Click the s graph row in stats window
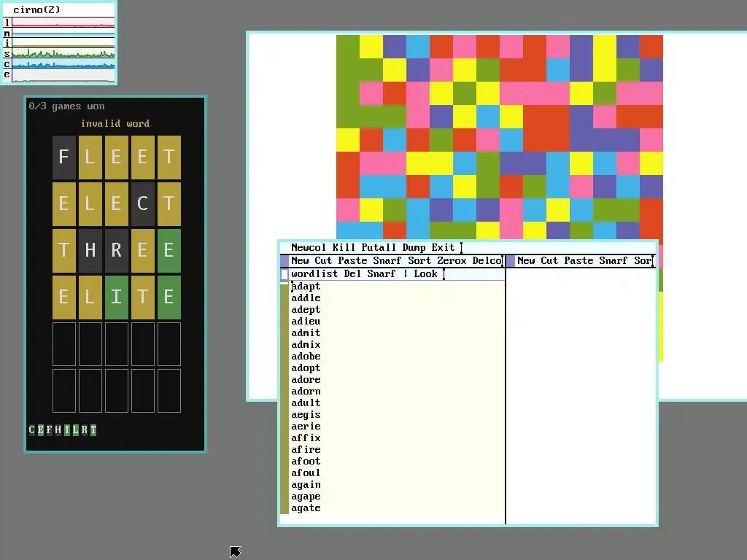This screenshot has width=747, height=560. coord(58,53)
